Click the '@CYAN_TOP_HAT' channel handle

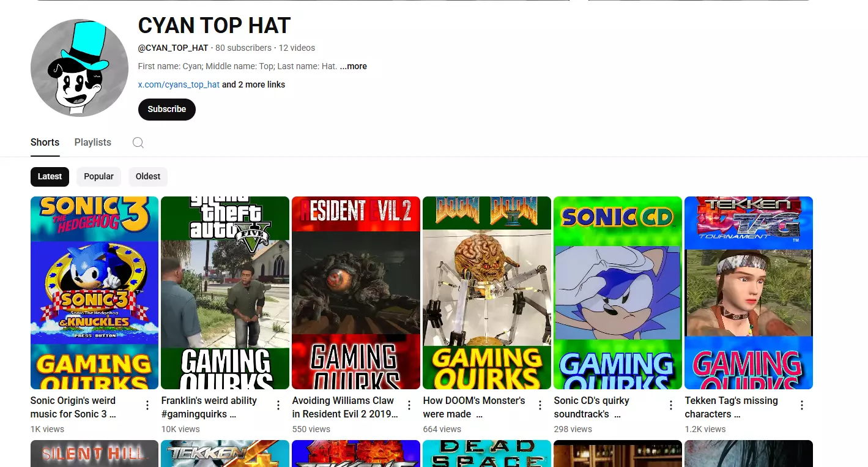173,48
